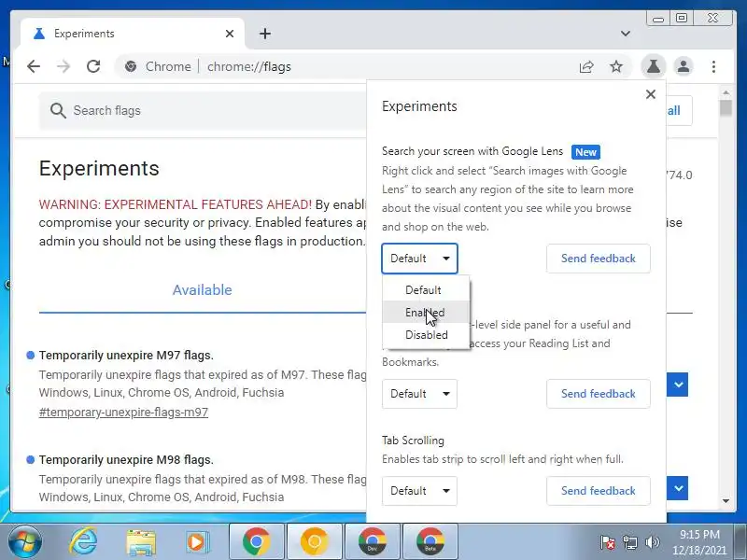Click the network tray icon
Screen dimensions: 747x560
coord(629,542)
